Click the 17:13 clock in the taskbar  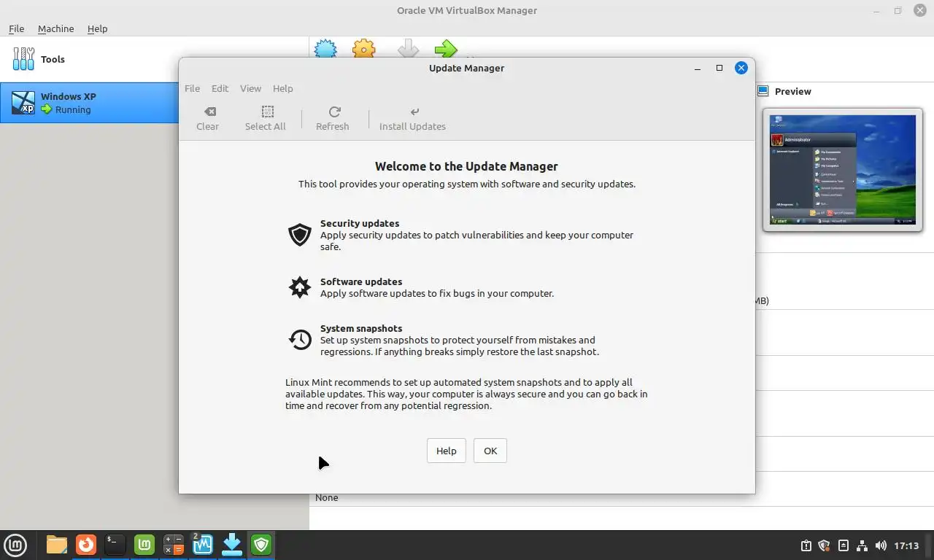point(906,545)
